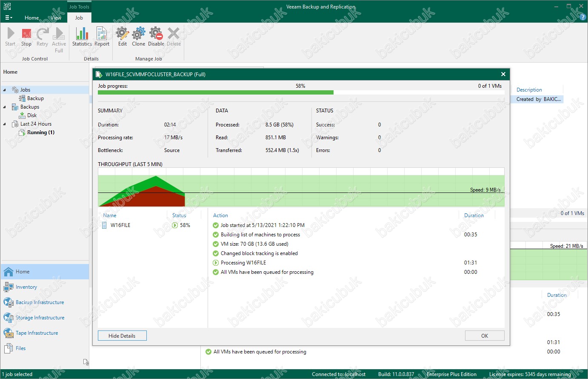Clone the selected job
588x379 pixels.
[138, 37]
